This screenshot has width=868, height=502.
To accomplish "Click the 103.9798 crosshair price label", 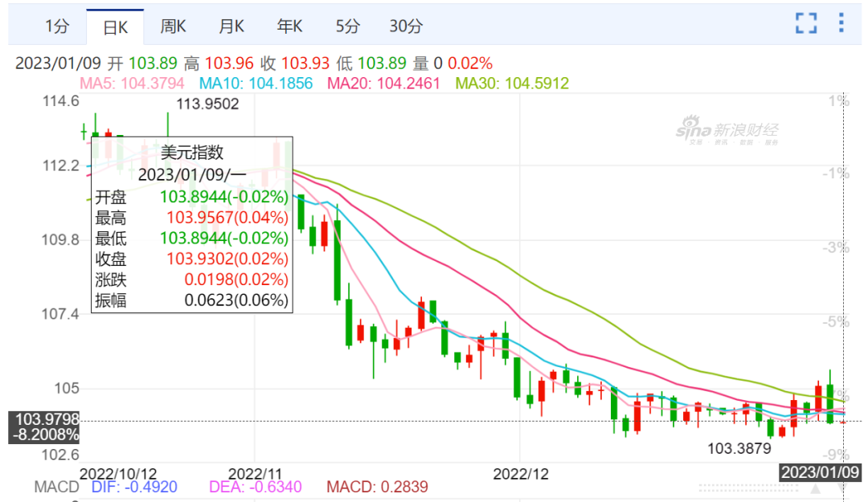I will coord(47,419).
